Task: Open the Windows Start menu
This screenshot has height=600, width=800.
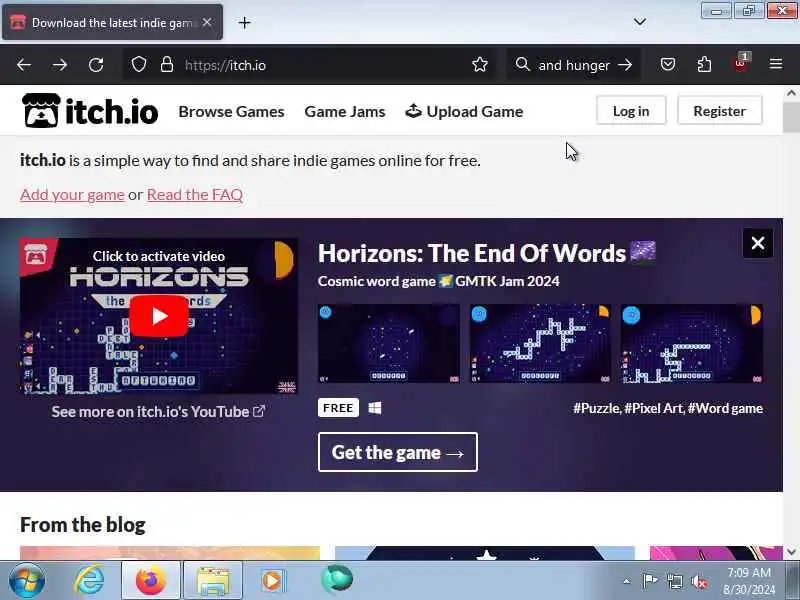Action: [27, 580]
